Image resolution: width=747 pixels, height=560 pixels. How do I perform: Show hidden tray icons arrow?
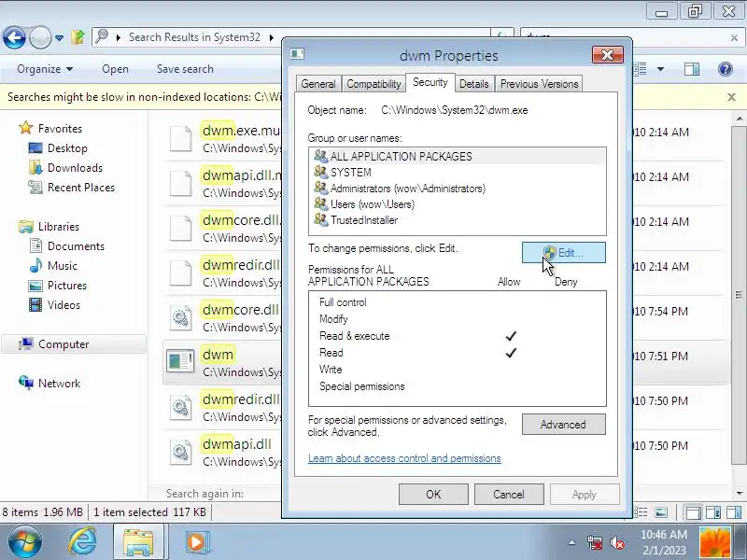click(x=571, y=542)
